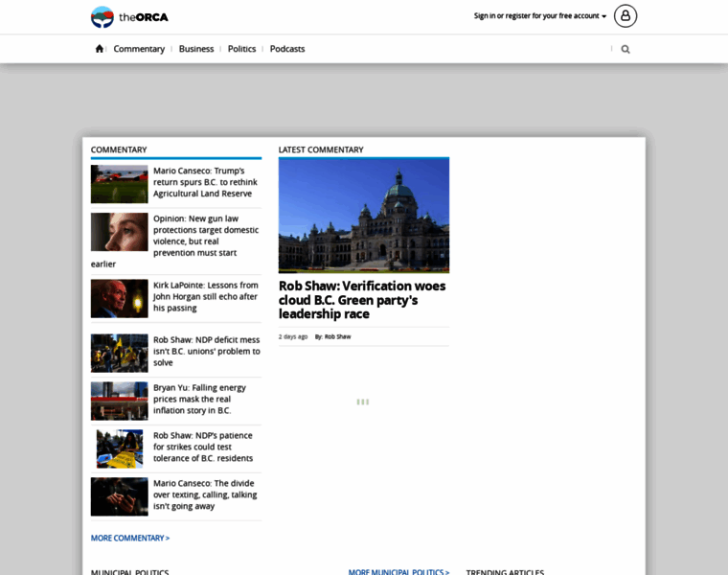
Task: Expand sign in or register dropdown
Action: tap(540, 16)
